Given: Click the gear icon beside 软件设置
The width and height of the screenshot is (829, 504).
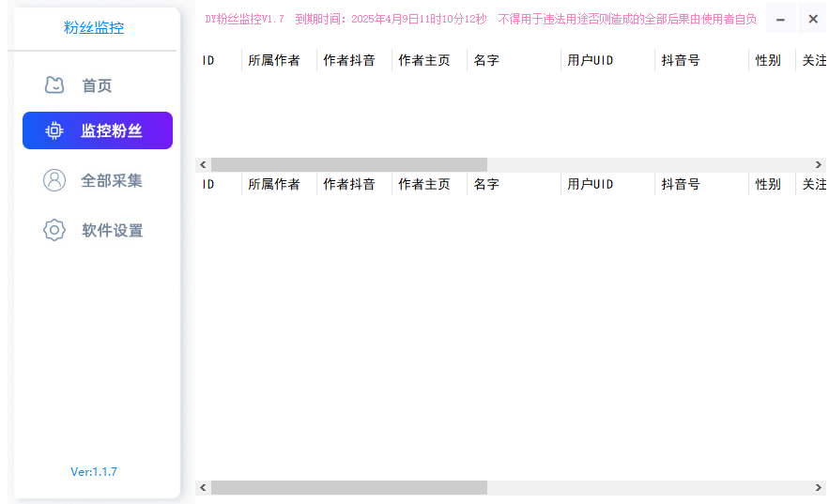Looking at the screenshot, I should point(54,230).
